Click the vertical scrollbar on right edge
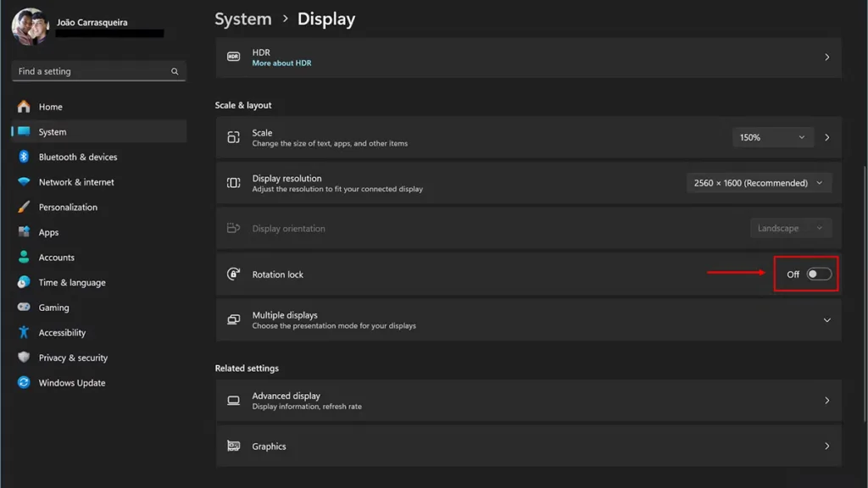Image resolution: width=868 pixels, height=488 pixels. [x=865, y=293]
